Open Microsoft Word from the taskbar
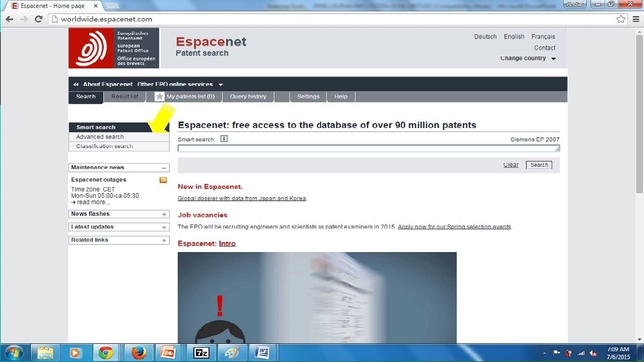This screenshot has width=644, height=362. (x=262, y=353)
